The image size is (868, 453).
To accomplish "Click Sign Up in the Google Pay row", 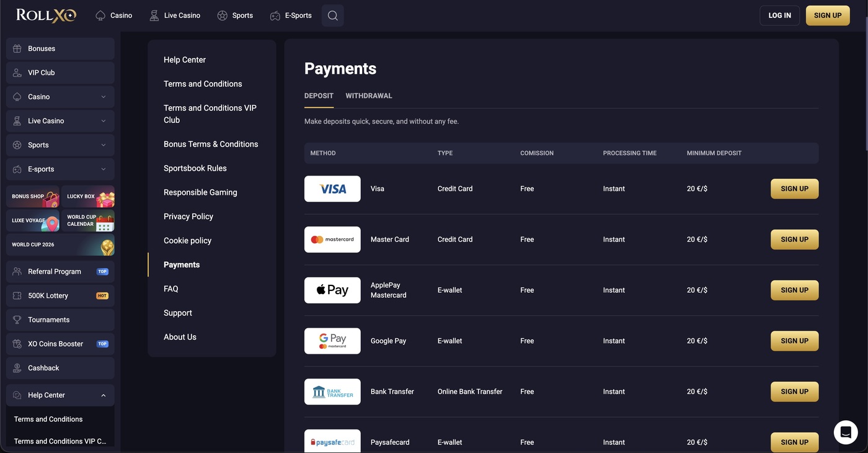I will (794, 341).
